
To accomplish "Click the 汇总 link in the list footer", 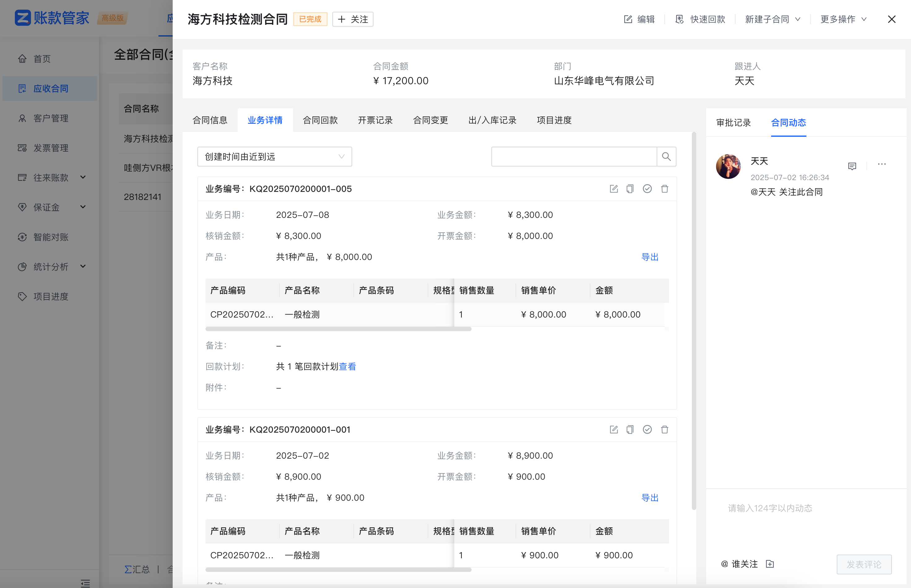I will (x=137, y=570).
